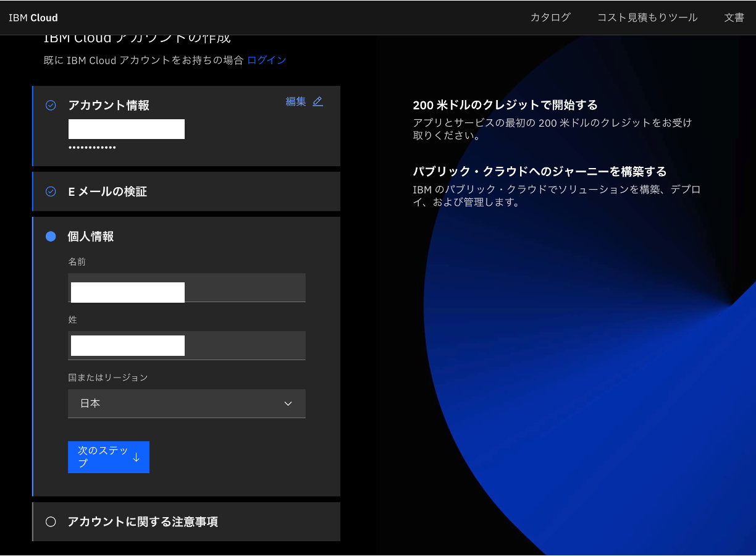Follow the ログイン link
756x556 pixels.
(x=267, y=60)
